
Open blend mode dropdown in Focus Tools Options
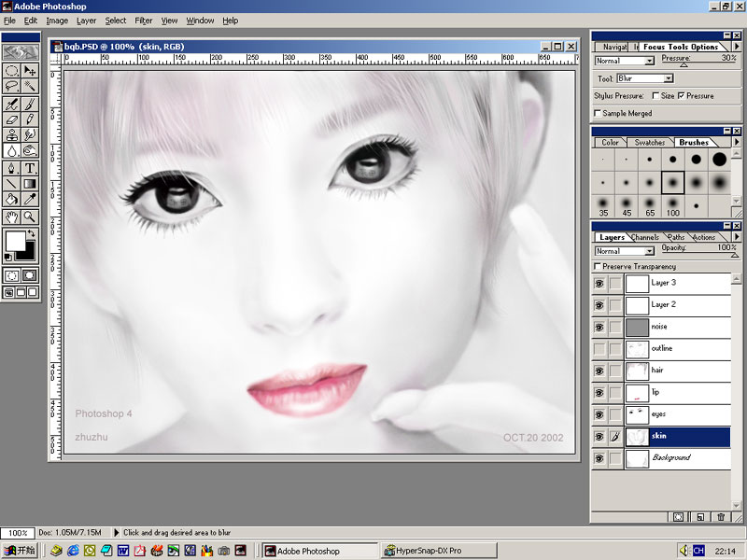[649, 61]
